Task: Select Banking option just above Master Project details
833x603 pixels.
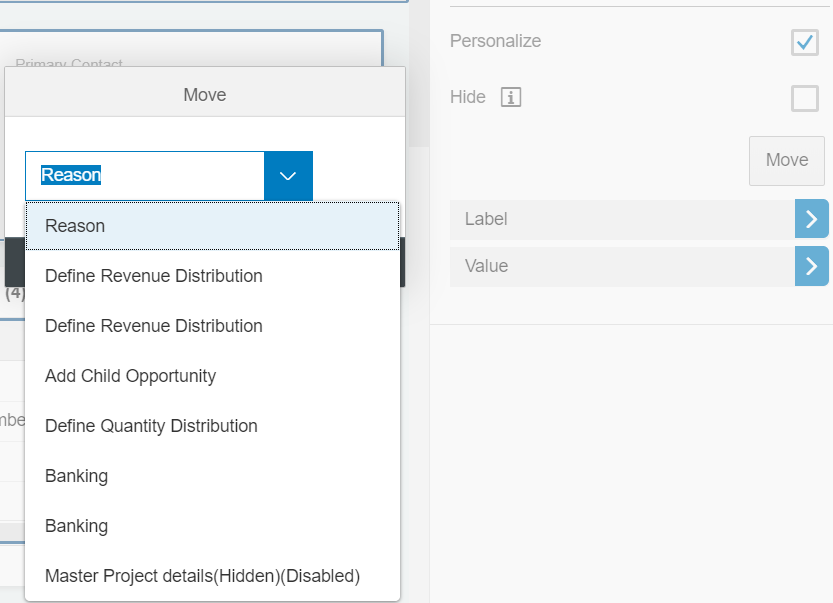Action: coord(212,525)
